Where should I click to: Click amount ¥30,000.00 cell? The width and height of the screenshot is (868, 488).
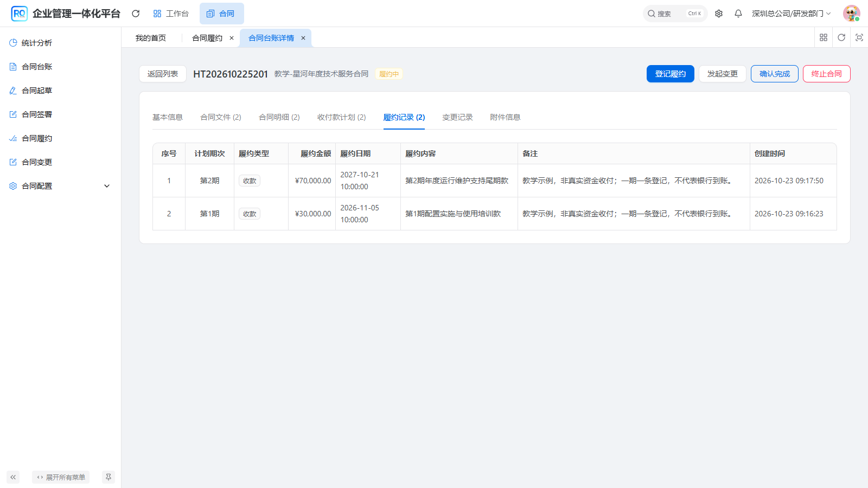point(313,214)
